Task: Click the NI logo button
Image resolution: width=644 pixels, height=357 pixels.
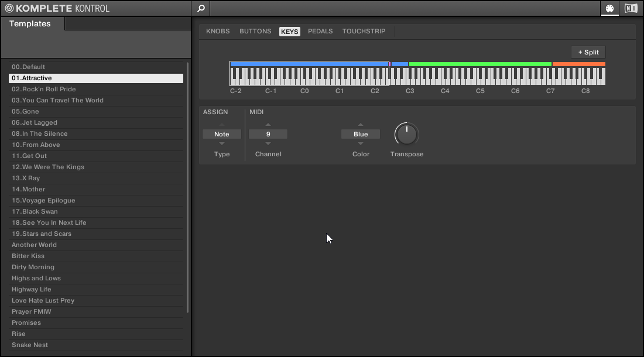Action: (x=631, y=8)
